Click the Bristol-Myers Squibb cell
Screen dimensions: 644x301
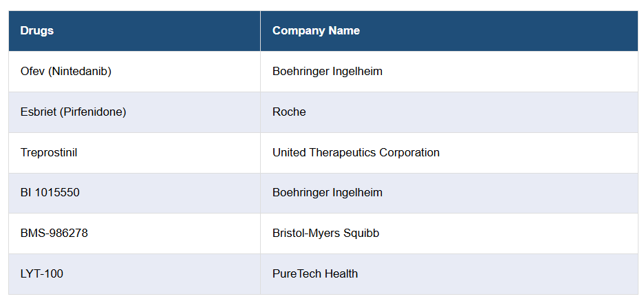[325, 233]
